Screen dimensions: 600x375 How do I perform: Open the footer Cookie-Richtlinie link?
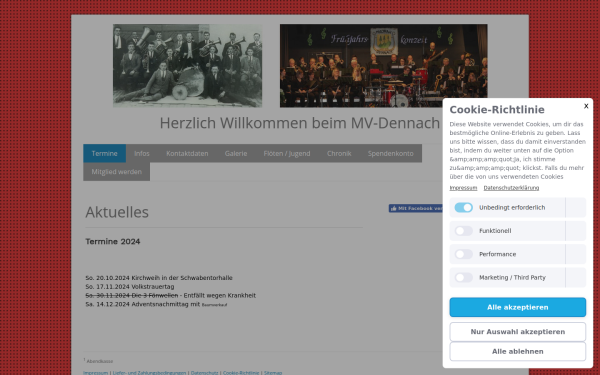click(x=241, y=372)
